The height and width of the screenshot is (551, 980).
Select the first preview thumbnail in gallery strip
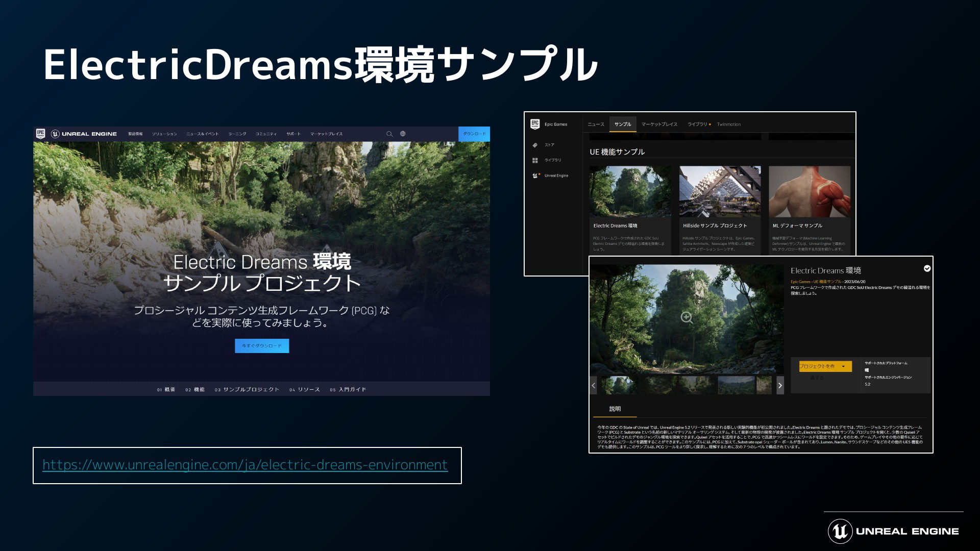click(619, 385)
